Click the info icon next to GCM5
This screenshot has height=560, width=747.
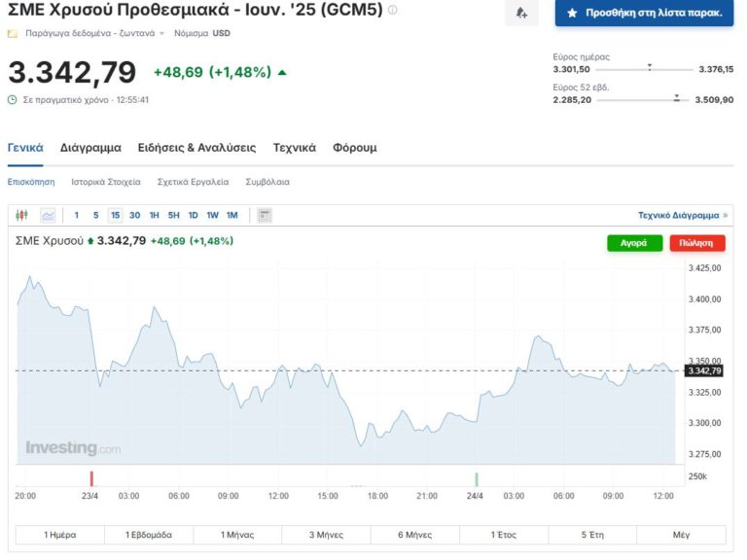pyautogui.click(x=393, y=11)
